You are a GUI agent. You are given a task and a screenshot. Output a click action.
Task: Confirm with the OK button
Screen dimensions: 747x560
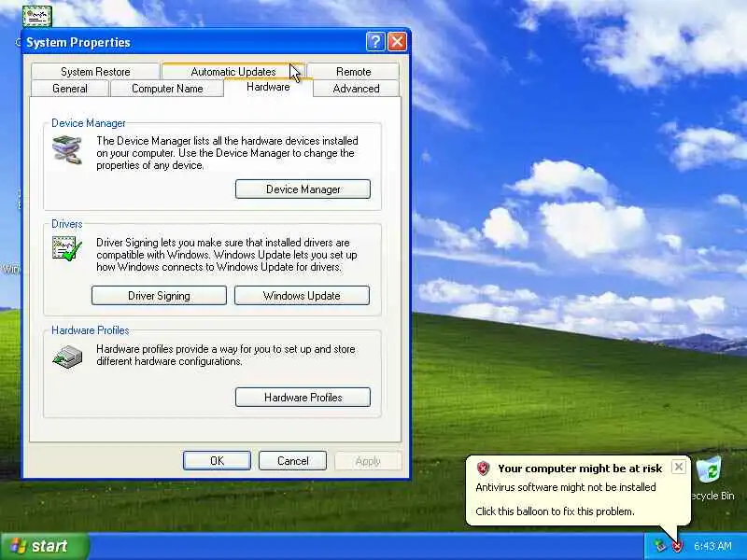[217, 460]
